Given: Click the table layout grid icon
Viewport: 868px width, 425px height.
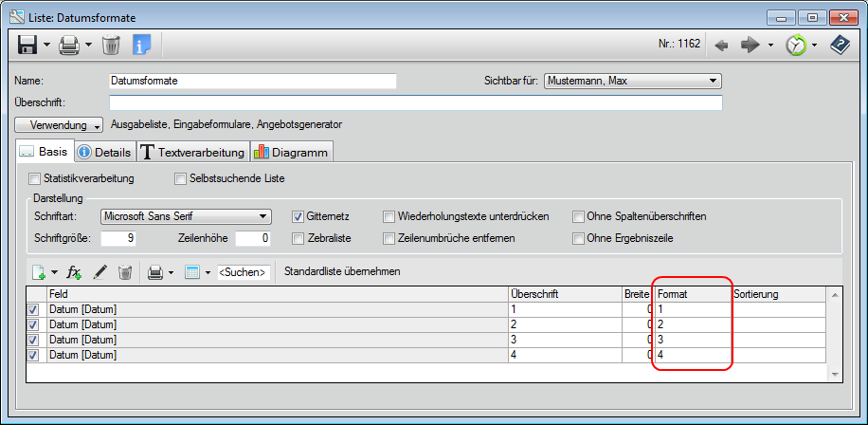Looking at the screenshot, I should (x=192, y=272).
